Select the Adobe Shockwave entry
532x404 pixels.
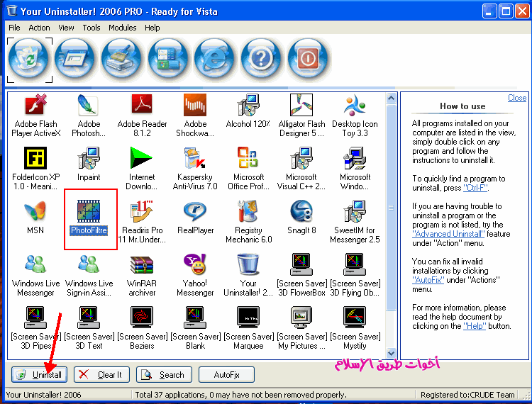pyautogui.click(x=195, y=116)
